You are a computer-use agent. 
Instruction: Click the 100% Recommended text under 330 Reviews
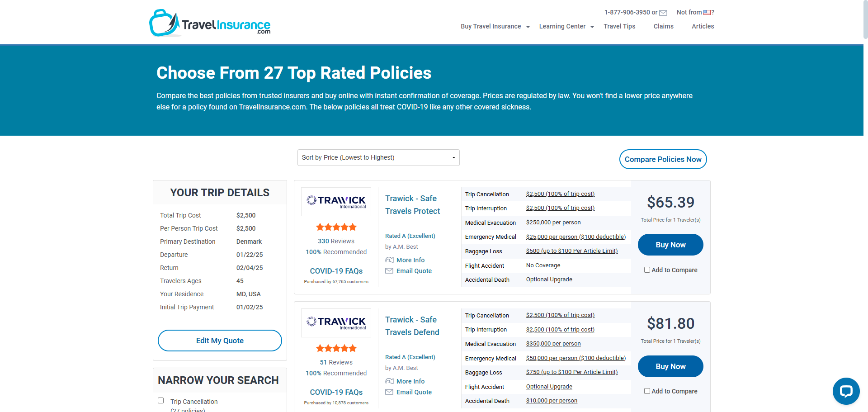pyautogui.click(x=336, y=252)
